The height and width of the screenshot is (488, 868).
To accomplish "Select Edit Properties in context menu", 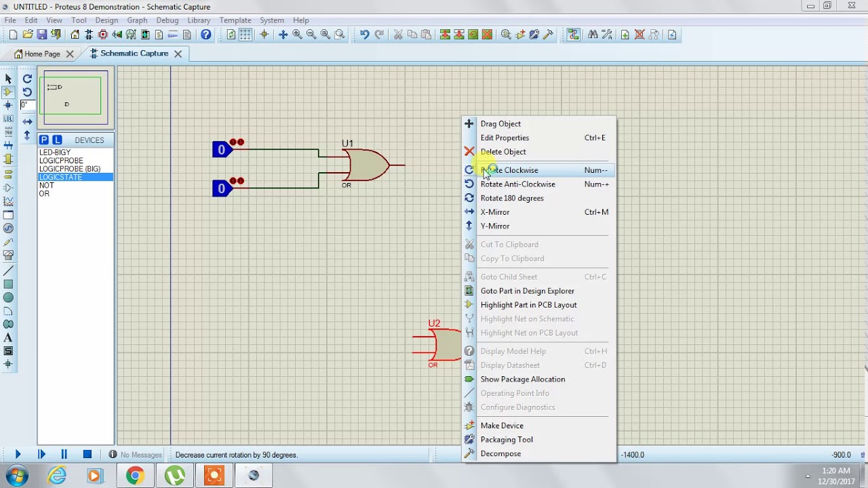I will (539, 138).
